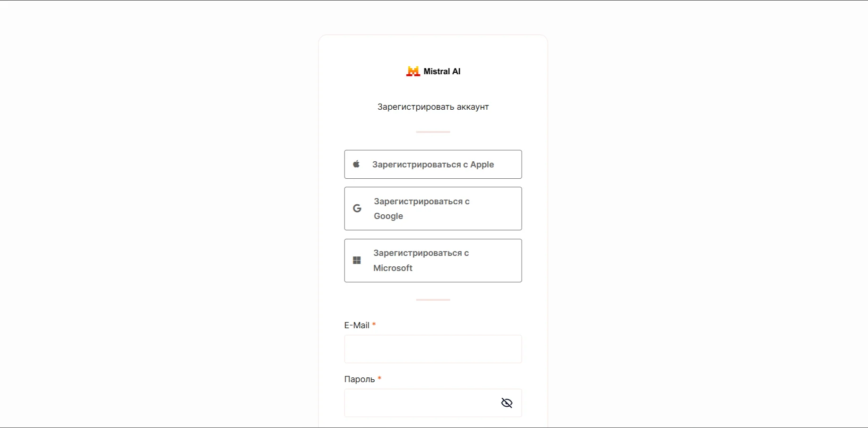Select Зарегистрироваться с Microsoft button

coord(433,261)
